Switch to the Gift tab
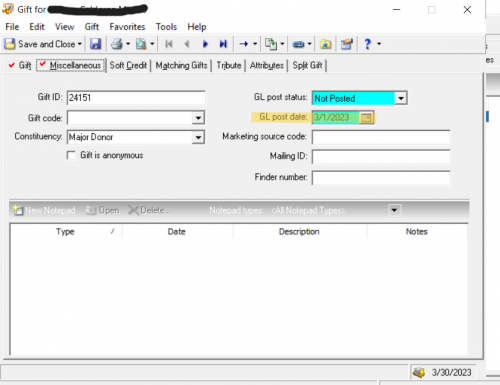 click(x=20, y=65)
